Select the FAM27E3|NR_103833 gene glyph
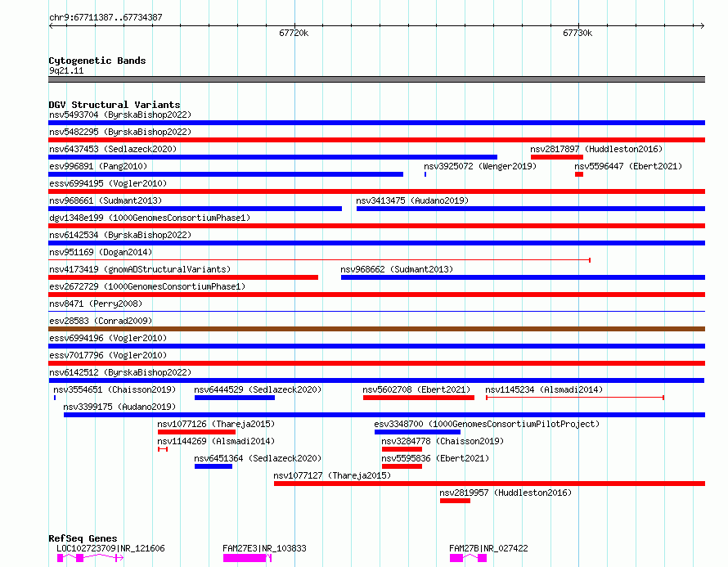This screenshot has height=567, width=728. click(x=247, y=558)
